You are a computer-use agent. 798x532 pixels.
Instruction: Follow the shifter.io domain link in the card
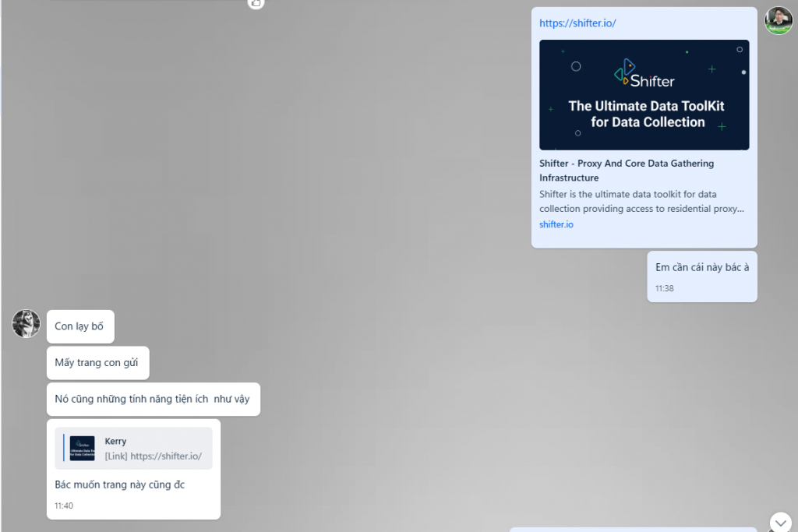556,224
